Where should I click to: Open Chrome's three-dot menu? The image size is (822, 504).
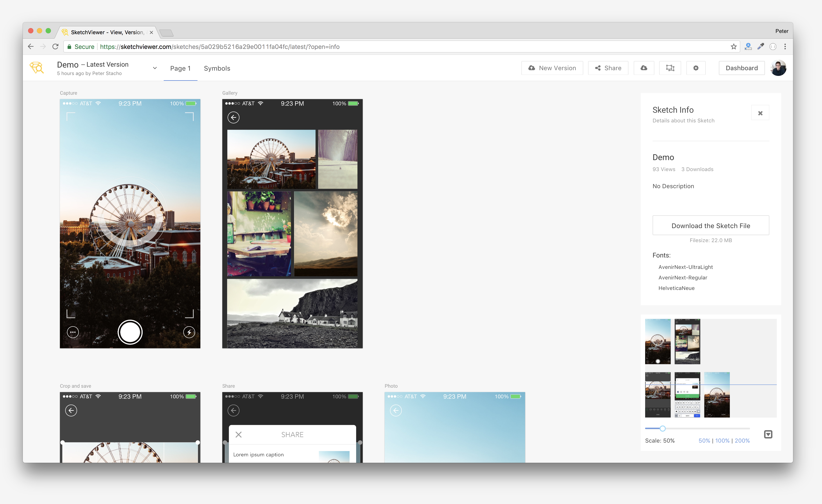(785, 46)
